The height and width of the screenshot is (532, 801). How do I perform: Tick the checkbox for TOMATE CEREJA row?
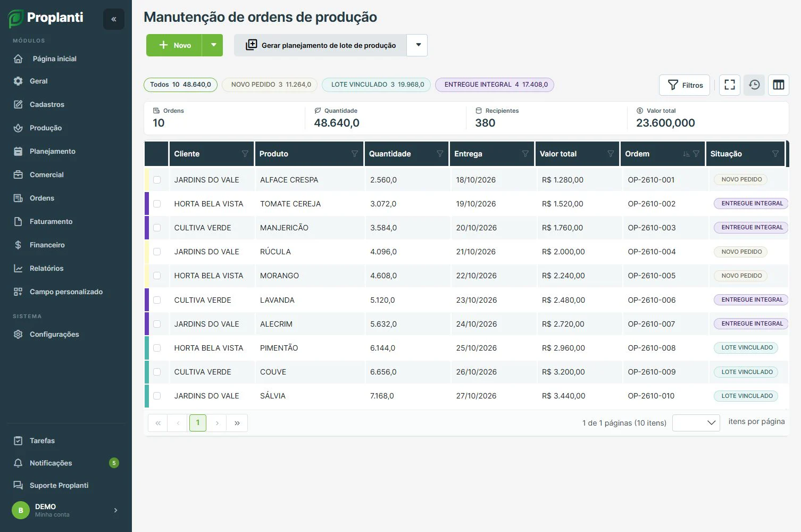(x=157, y=204)
